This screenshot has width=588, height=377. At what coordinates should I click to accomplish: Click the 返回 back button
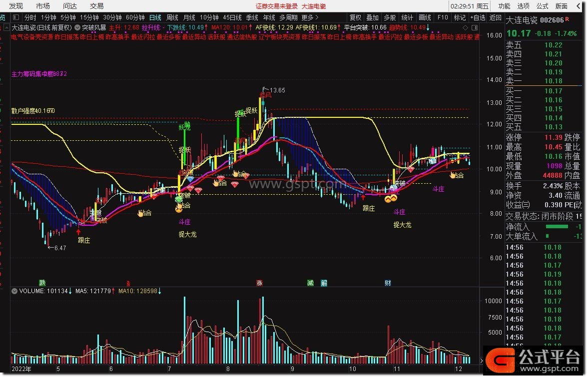pyautogui.click(x=496, y=17)
